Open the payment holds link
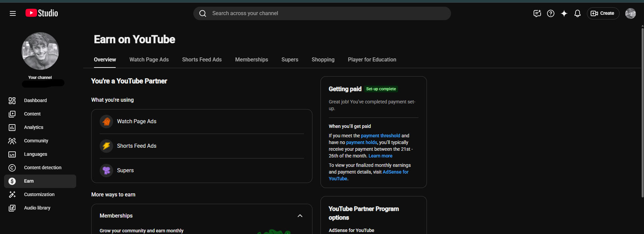 (x=361, y=142)
